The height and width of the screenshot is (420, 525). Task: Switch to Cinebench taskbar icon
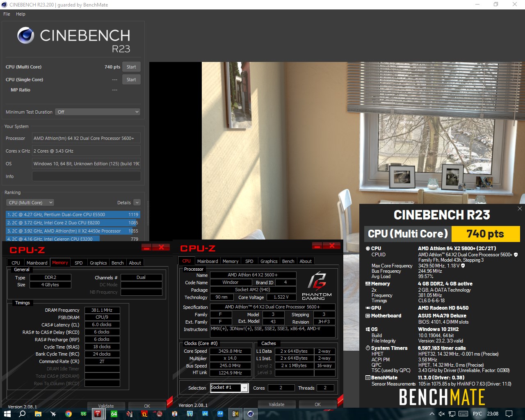[x=251, y=414]
